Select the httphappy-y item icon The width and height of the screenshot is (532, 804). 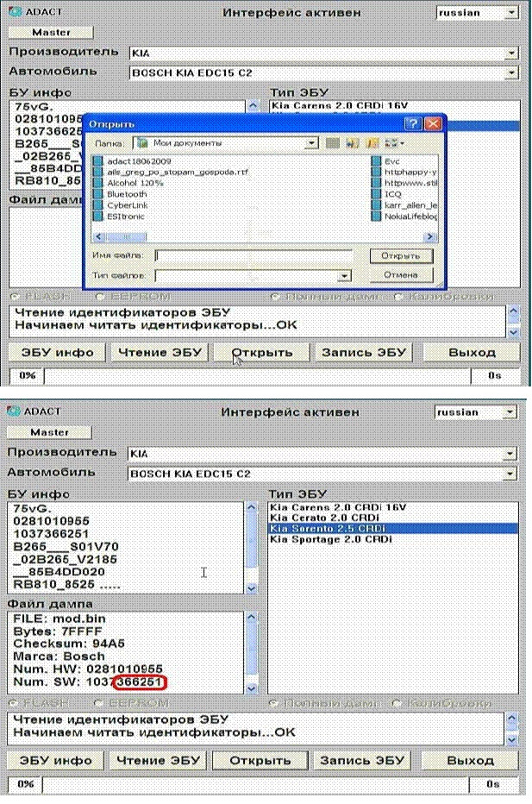click(376, 173)
